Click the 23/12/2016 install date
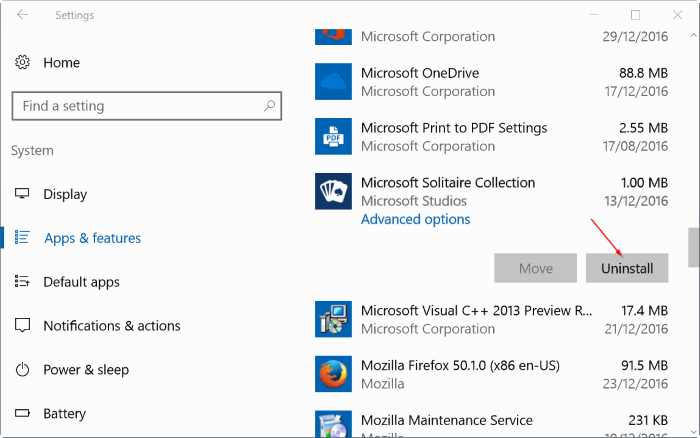 point(635,384)
